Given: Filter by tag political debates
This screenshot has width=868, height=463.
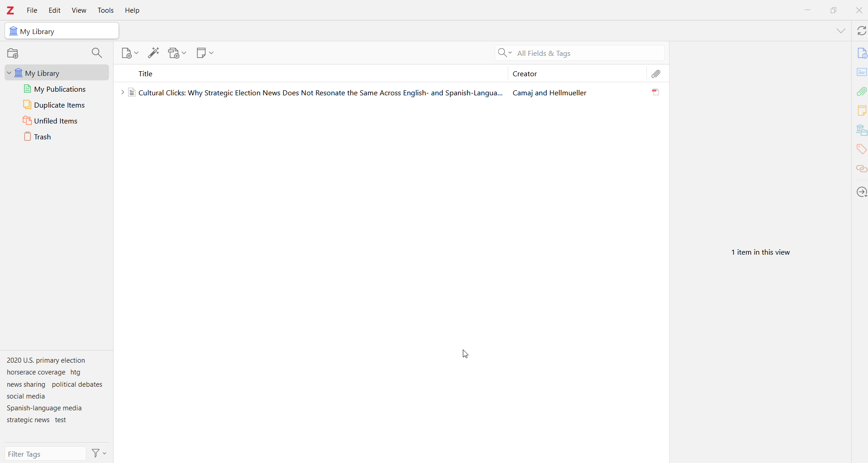Looking at the screenshot, I should pos(77,384).
